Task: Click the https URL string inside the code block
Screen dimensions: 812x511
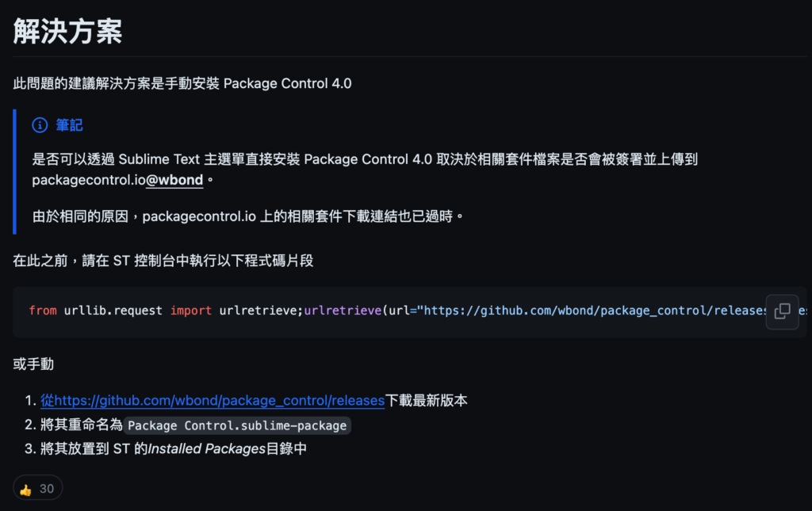Action: click(x=595, y=311)
